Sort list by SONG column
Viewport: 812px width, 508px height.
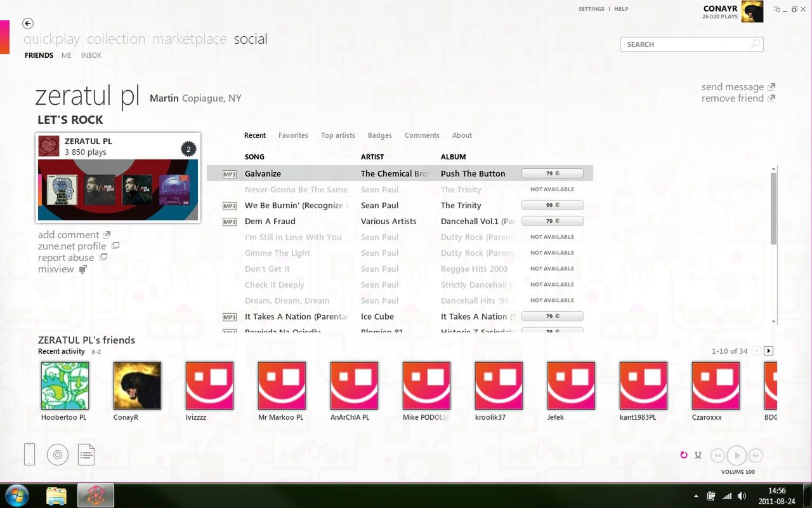point(254,157)
